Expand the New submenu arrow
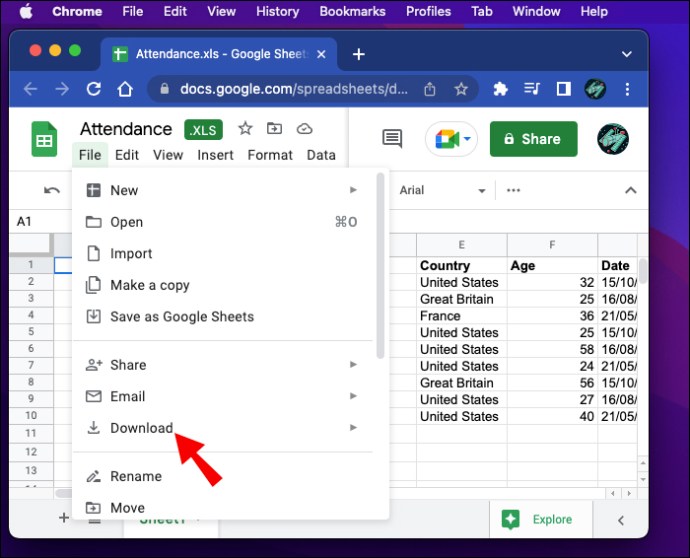The height and width of the screenshot is (558, 690). pyautogui.click(x=353, y=190)
